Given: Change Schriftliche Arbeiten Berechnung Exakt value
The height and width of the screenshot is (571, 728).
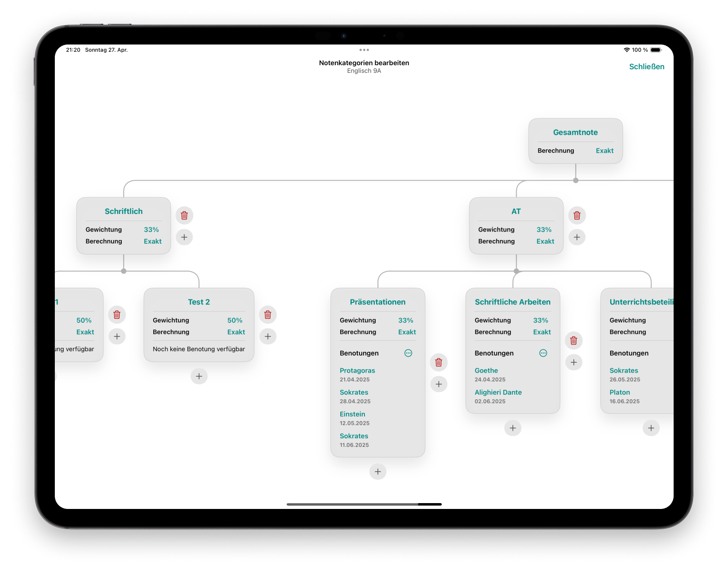Looking at the screenshot, I should (542, 332).
